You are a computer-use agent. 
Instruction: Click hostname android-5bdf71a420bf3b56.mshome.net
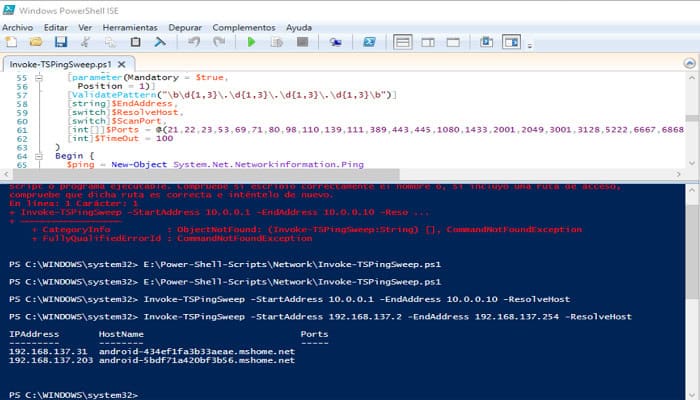pyautogui.click(x=197, y=360)
